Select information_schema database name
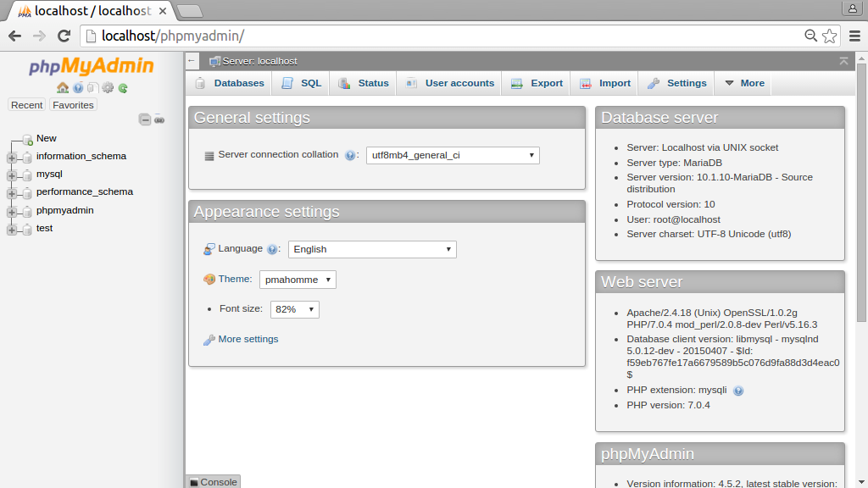Image resolution: width=868 pixels, height=488 pixels. pyautogui.click(x=81, y=156)
